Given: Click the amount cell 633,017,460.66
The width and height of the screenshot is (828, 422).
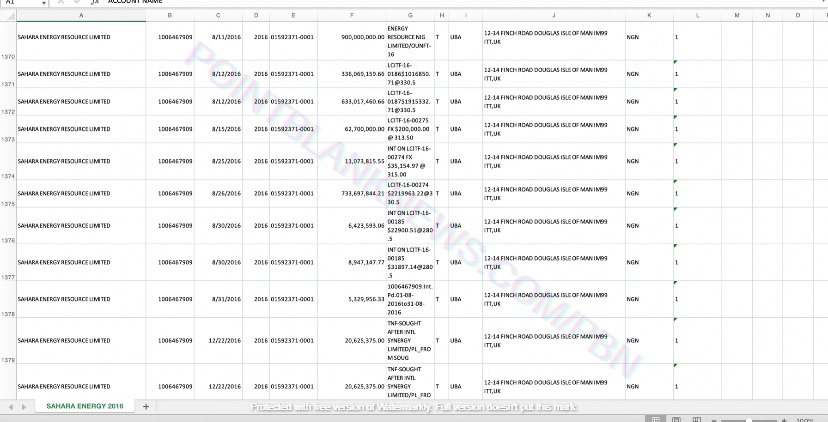Looking at the screenshot, I should pyautogui.click(x=352, y=101).
